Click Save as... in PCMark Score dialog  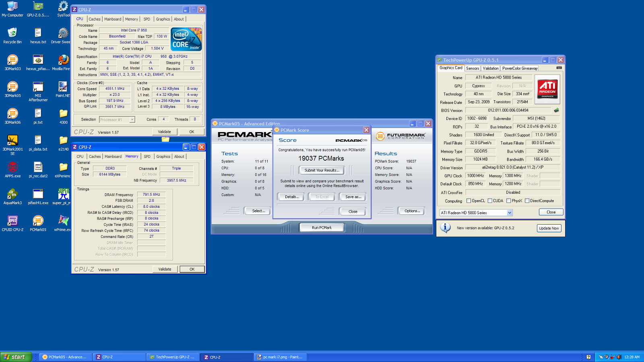point(353,197)
